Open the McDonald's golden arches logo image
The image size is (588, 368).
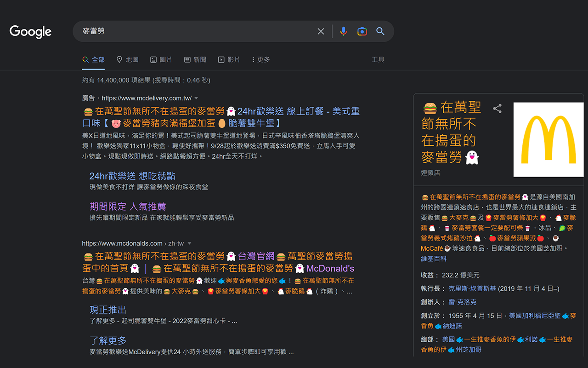point(548,140)
